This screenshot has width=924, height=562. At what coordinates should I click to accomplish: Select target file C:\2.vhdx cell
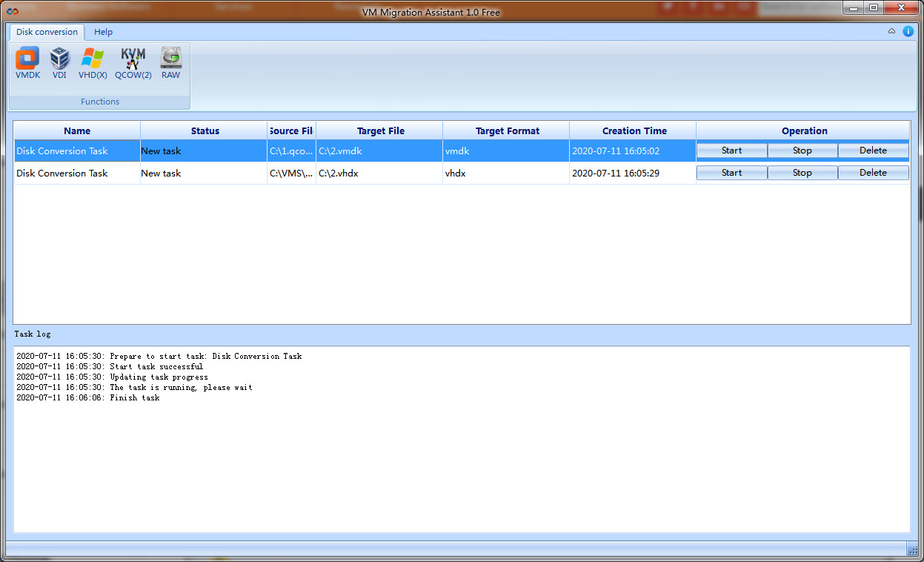pos(379,173)
